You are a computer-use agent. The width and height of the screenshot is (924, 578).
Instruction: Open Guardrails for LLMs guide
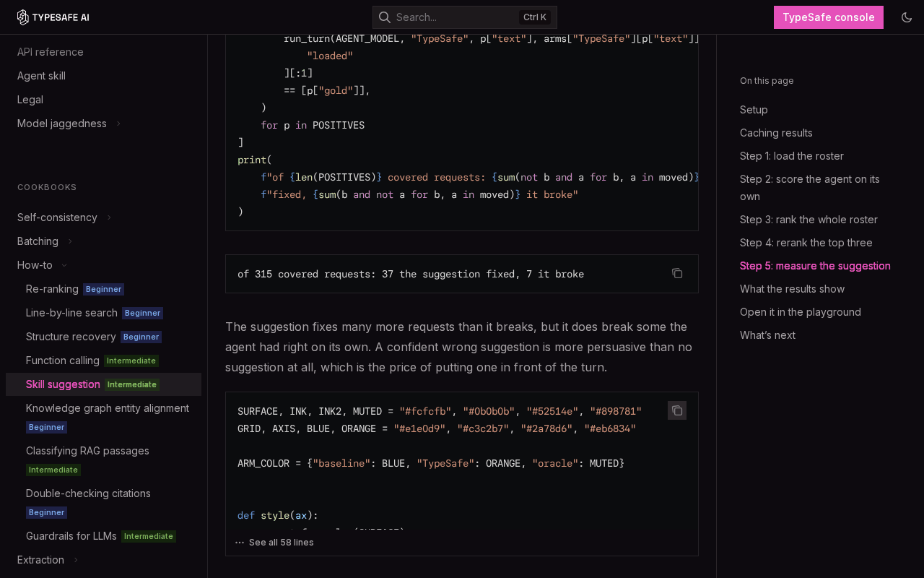click(71, 536)
